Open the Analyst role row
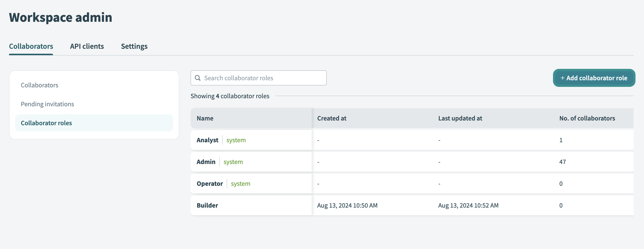Image resolution: width=644 pixels, height=249 pixels. click(x=412, y=140)
